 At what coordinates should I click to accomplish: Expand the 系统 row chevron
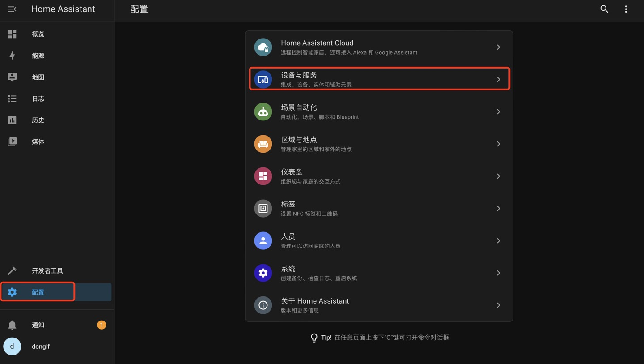498,273
